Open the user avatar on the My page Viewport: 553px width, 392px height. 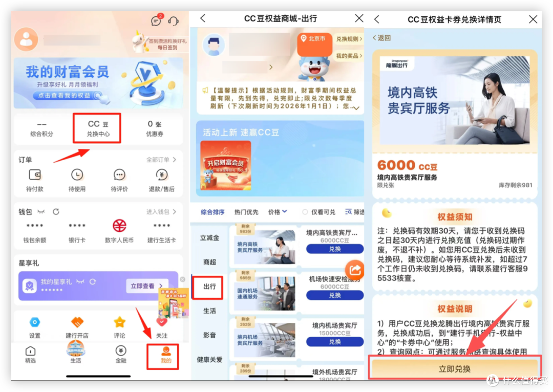coord(26,39)
